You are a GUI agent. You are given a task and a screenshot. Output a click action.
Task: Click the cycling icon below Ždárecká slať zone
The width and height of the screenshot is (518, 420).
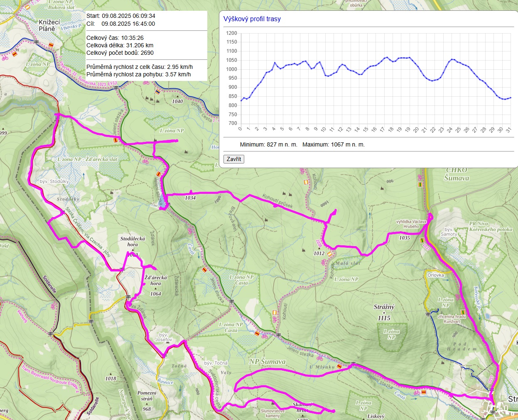click(x=145, y=161)
